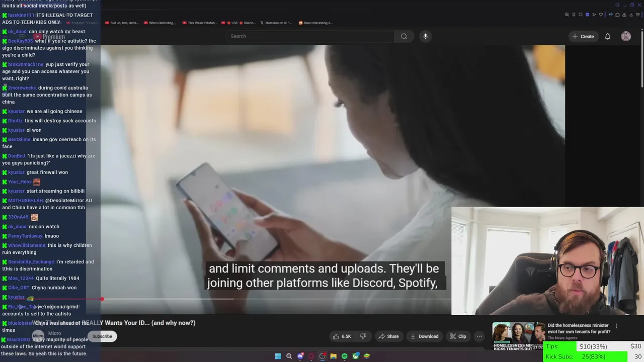644x362 pixels.
Task: Open Discord from the taskbar
Action: [300, 356]
